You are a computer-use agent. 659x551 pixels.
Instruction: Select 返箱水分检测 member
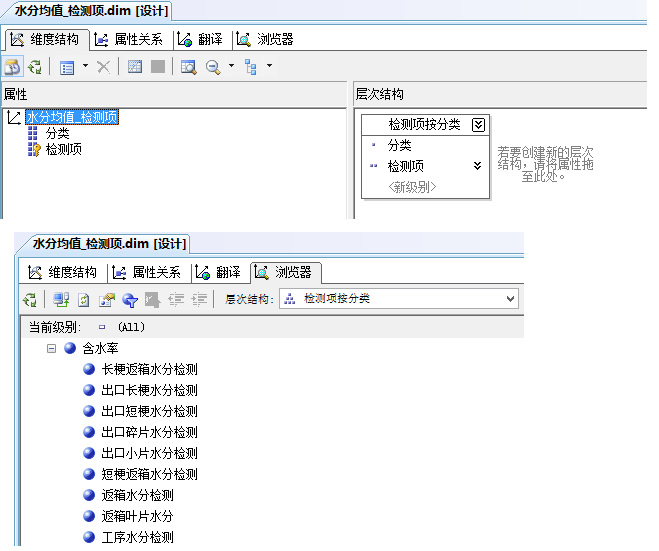coord(137,496)
